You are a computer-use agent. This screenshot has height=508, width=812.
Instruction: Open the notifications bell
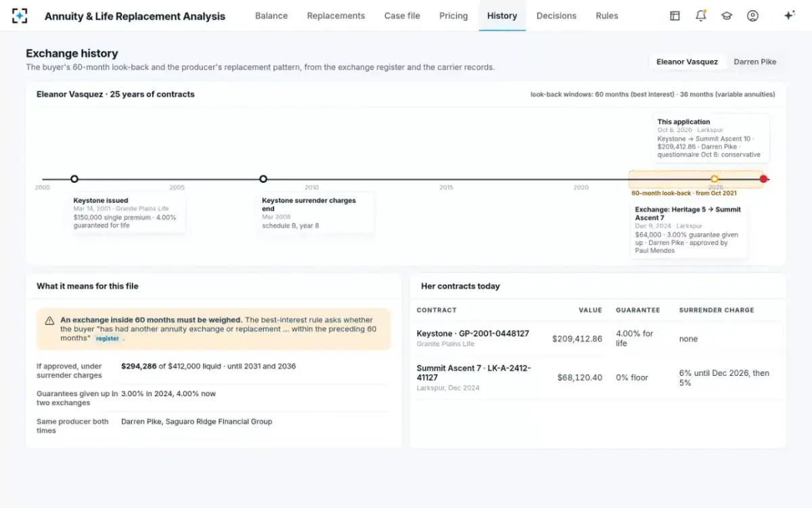tap(701, 16)
